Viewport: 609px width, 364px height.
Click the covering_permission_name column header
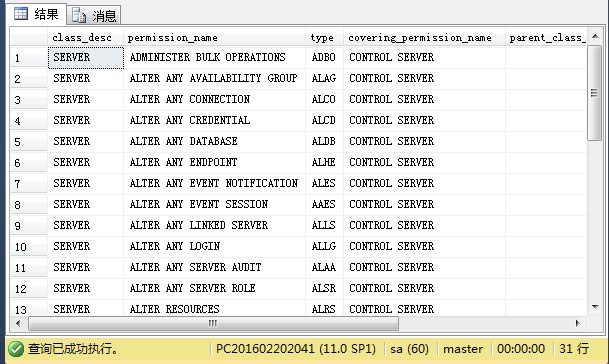tap(424, 38)
